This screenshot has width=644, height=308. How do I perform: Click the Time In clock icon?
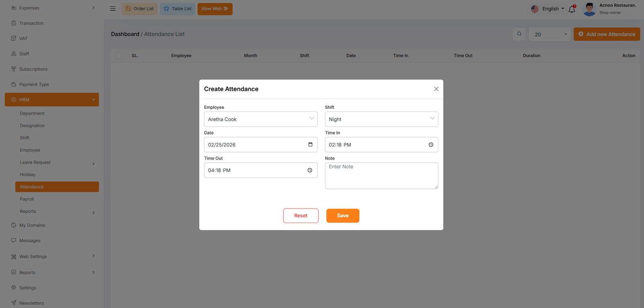click(431, 145)
